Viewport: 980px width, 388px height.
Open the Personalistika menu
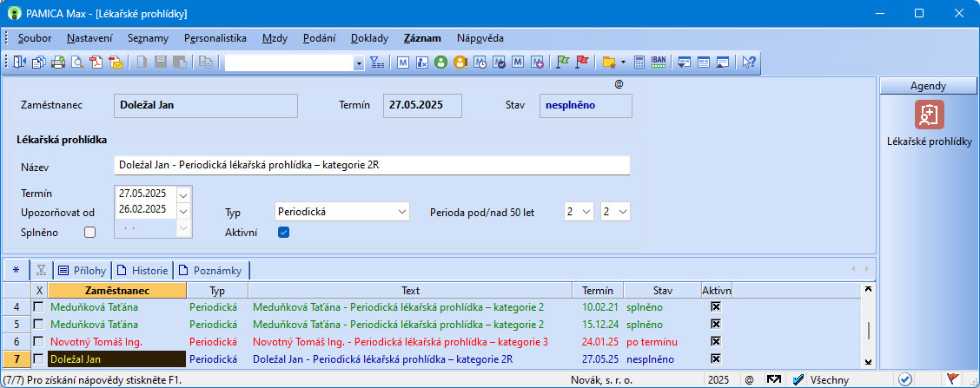pyautogui.click(x=215, y=38)
